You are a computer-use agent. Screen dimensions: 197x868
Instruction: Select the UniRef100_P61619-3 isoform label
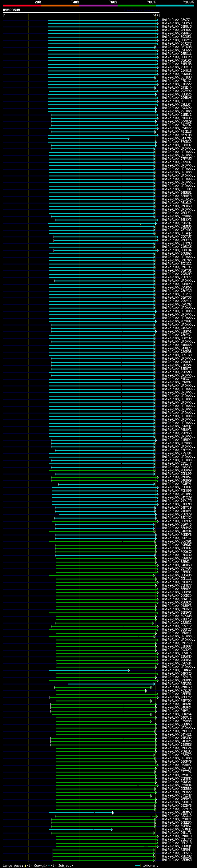(179, 200)
